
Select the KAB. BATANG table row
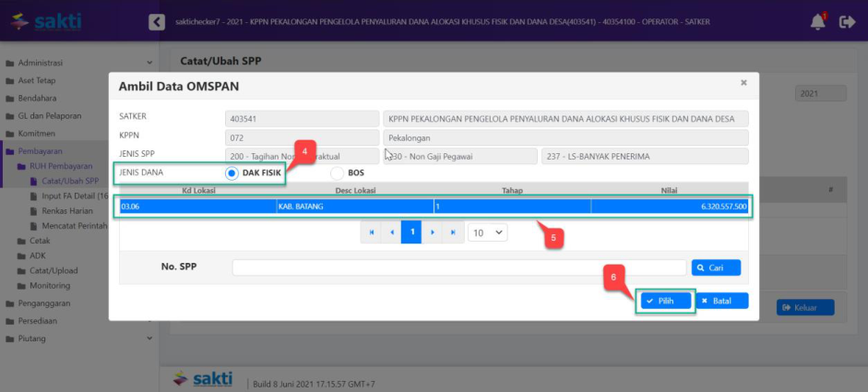click(434, 206)
